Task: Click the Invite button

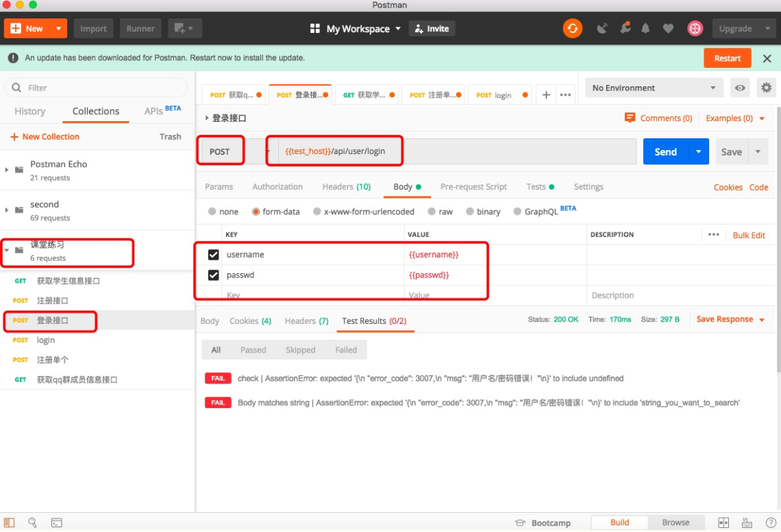Action: (432, 28)
